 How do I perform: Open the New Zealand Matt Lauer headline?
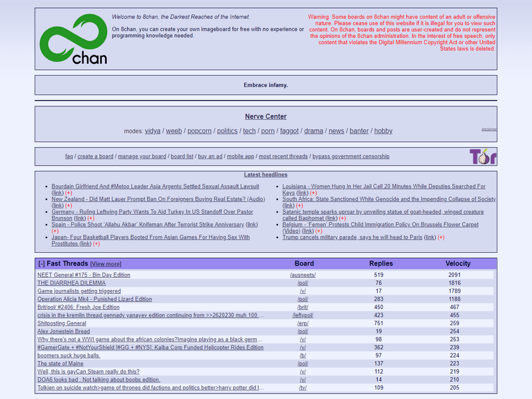[158, 199]
